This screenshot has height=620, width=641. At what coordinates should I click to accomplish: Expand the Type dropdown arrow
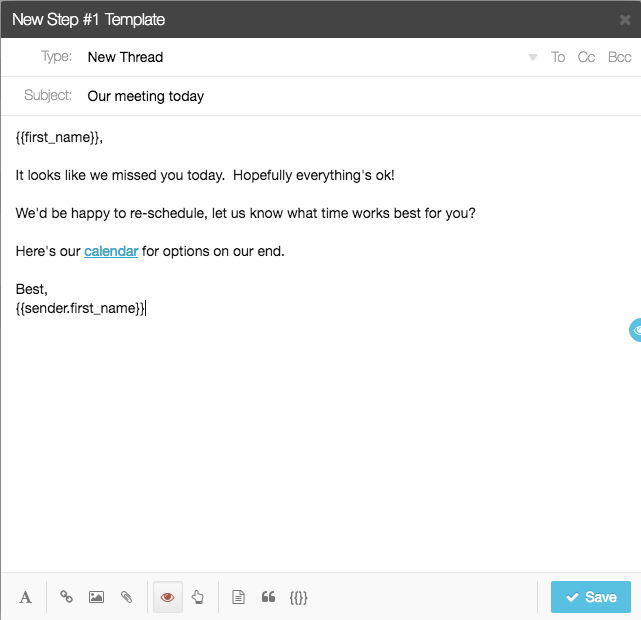pos(533,57)
